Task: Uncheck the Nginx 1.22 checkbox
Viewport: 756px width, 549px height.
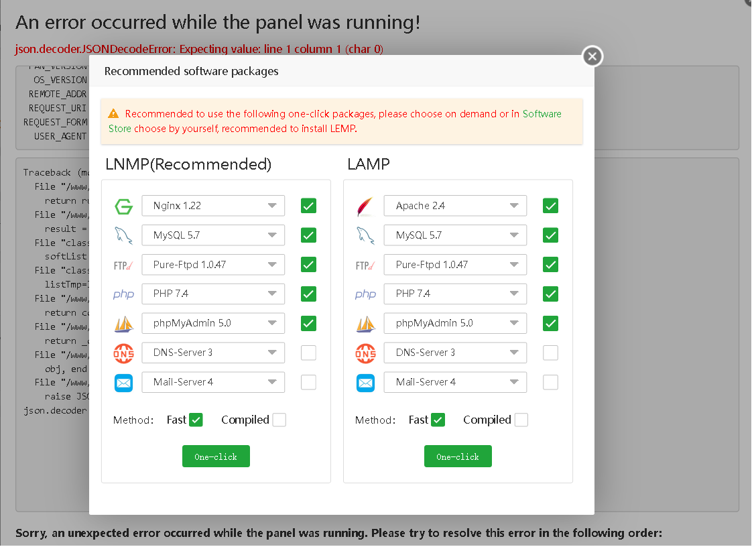Action: 308,206
